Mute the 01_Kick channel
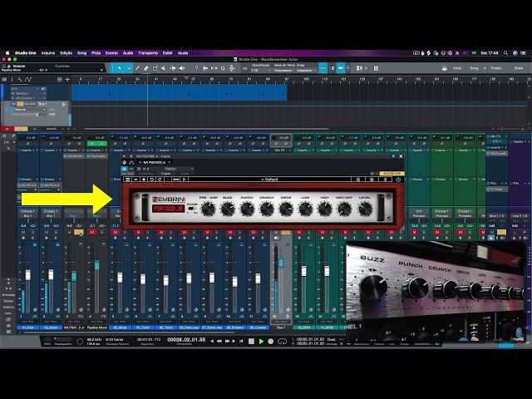Image resolution: width=532 pixels, height=399 pixels. coord(23,232)
